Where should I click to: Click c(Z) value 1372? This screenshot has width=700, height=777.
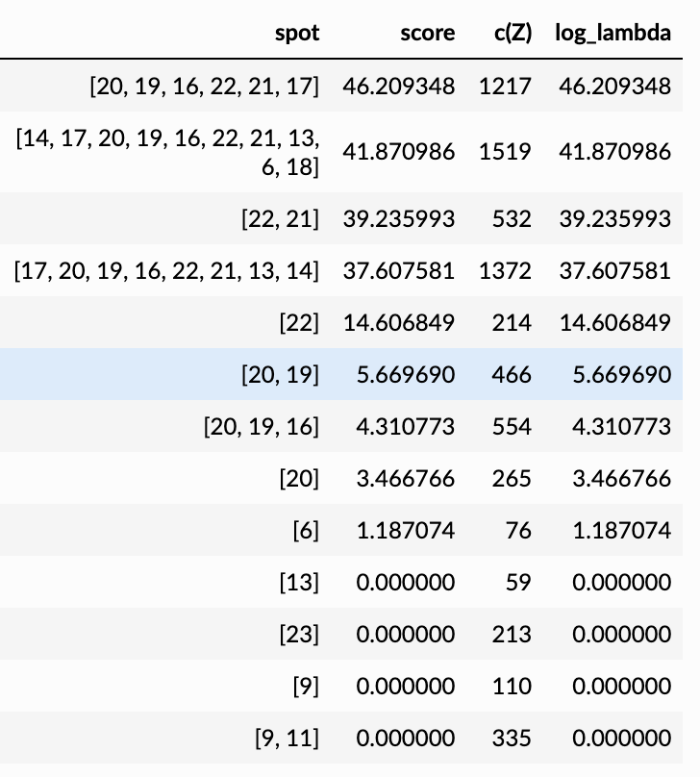pyautogui.click(x=505, y=271)
